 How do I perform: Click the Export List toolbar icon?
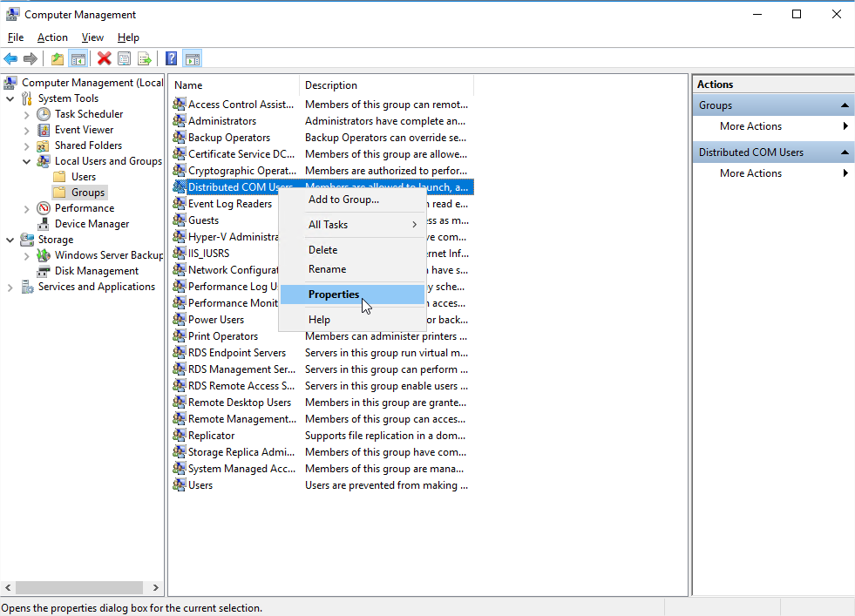(x=145, y=58)
